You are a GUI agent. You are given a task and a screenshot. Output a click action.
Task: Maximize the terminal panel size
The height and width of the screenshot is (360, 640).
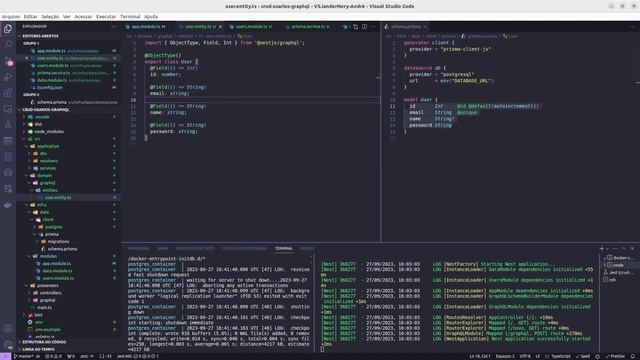623,248
